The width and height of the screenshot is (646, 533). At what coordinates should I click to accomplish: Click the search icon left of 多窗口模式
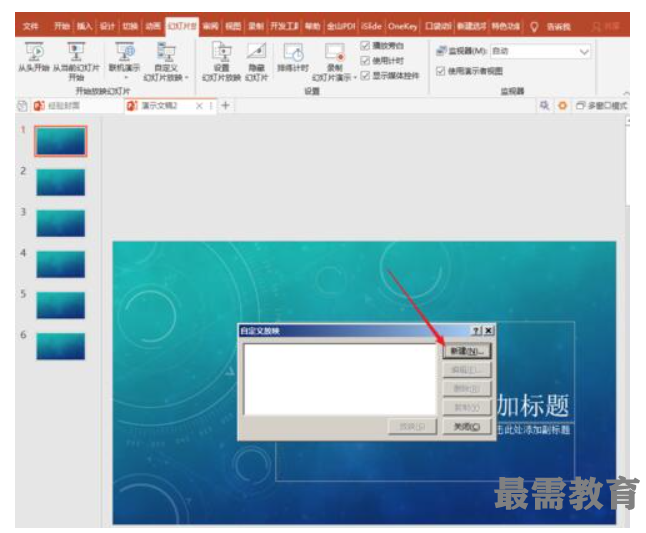[x=544, y=105]
